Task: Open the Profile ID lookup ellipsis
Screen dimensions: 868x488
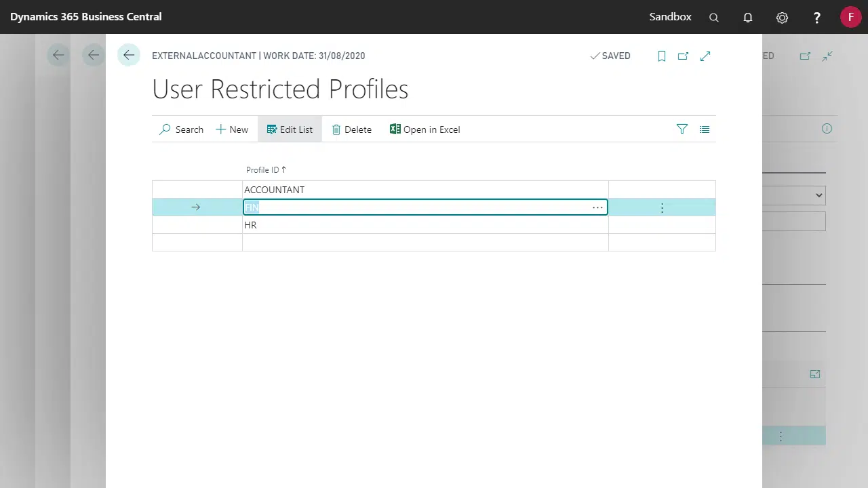Action: [x=597, y=207]
